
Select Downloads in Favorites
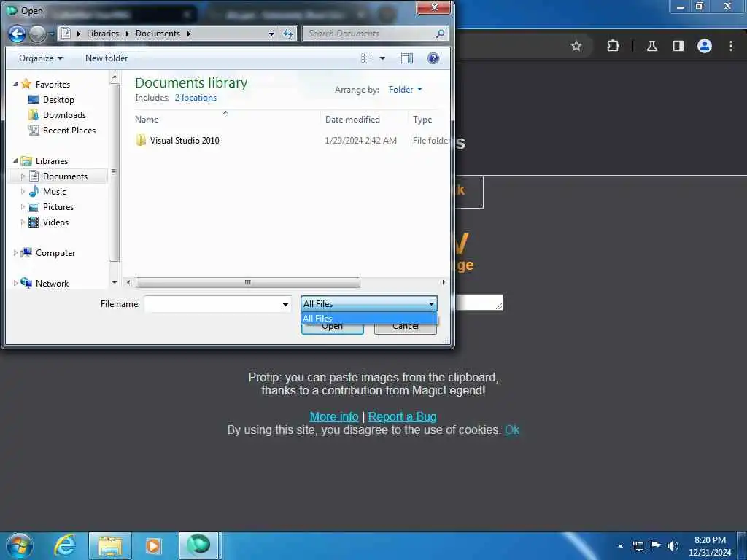[x=64, y=114]
